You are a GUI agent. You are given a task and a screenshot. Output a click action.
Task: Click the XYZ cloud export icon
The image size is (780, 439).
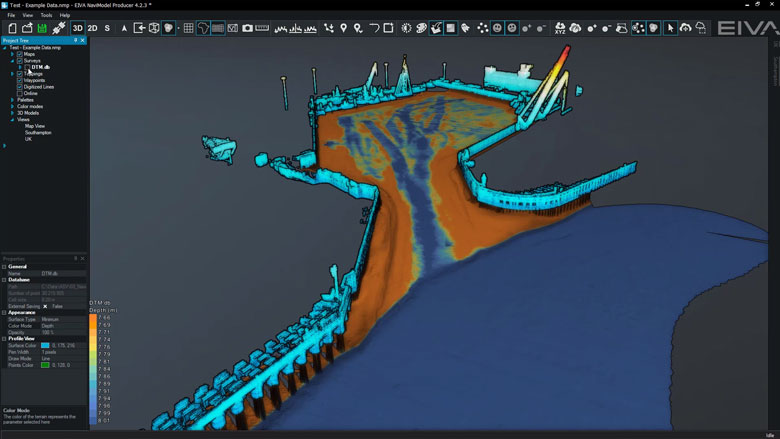(560, 28)
